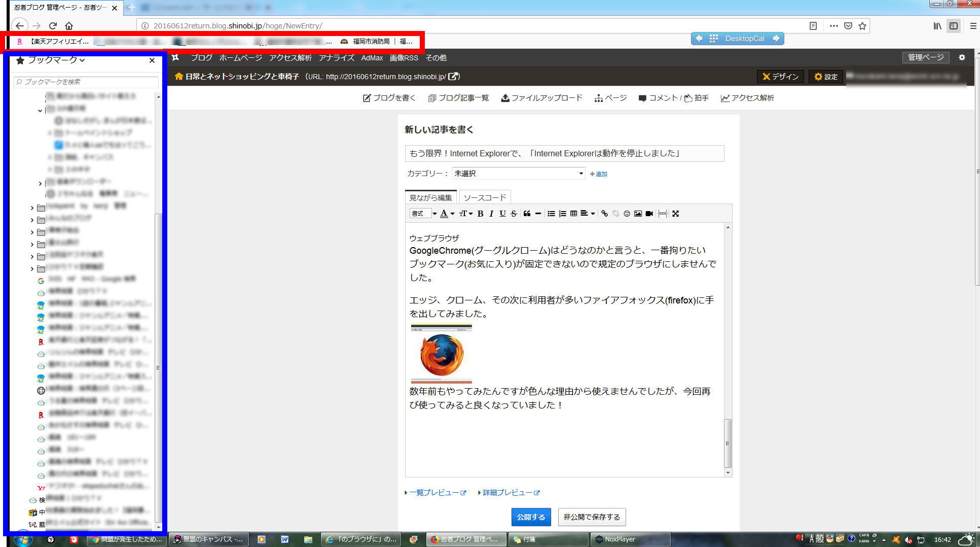Insert a table in the editor
The image size is (980, 547).
[x=573, y=214]
